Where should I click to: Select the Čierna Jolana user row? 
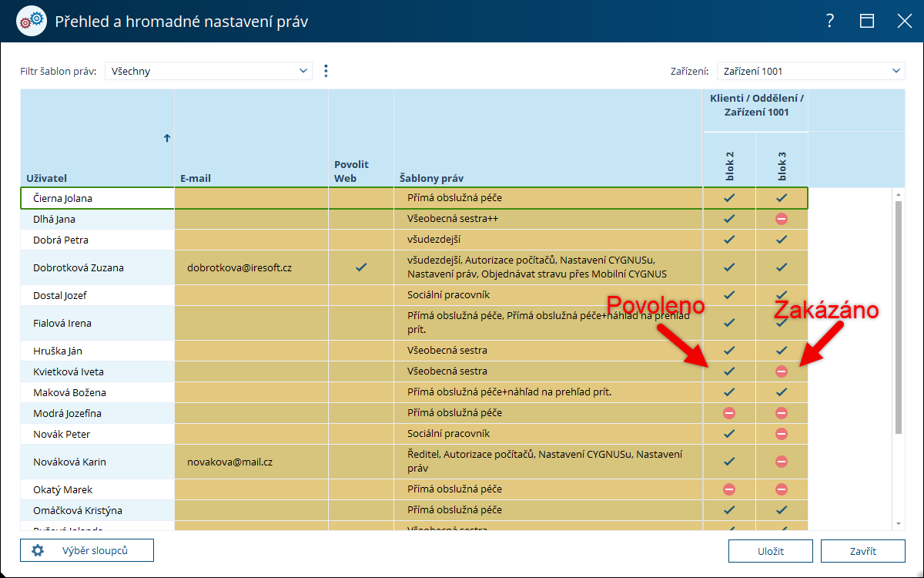tap(414, 198)
